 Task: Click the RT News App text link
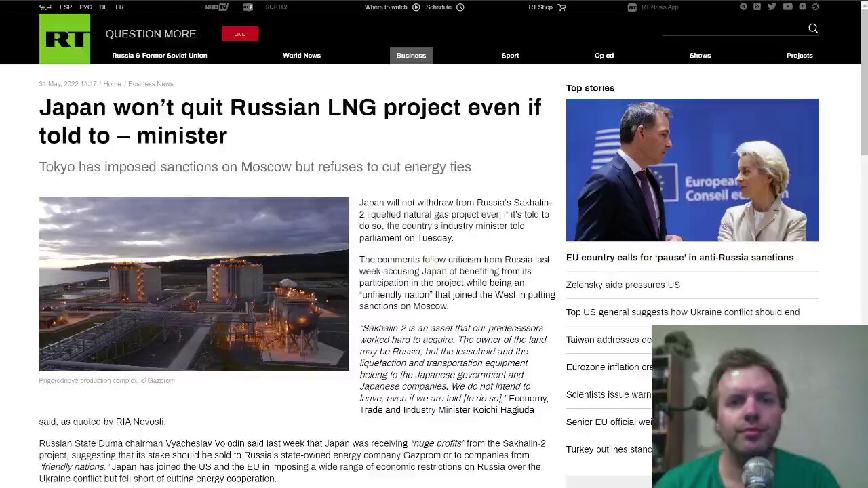click(660, 7)
